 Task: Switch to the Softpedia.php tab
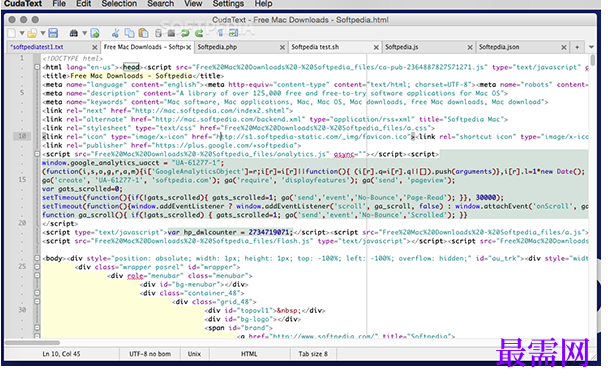pyautogui.click(x=241, y=47)
